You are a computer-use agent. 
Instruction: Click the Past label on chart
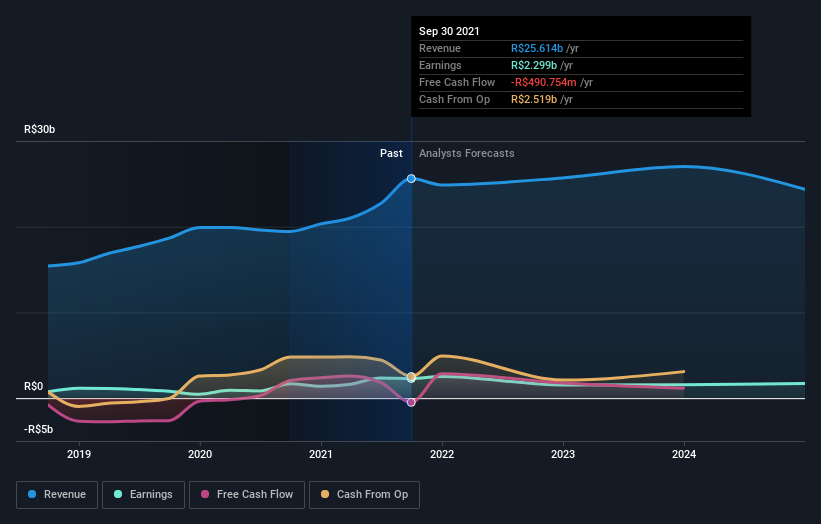point(391,153)
